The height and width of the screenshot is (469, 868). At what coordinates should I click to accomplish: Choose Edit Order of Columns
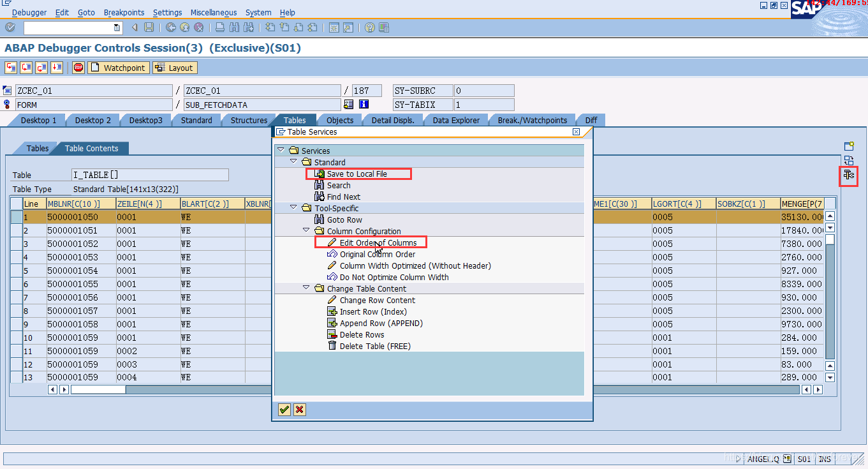click(x=378, y=242)
